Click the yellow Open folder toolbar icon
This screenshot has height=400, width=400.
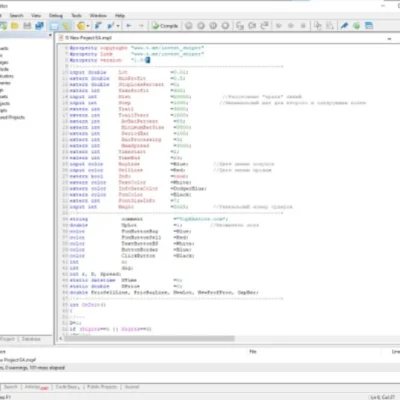click(x=15, y=26)
